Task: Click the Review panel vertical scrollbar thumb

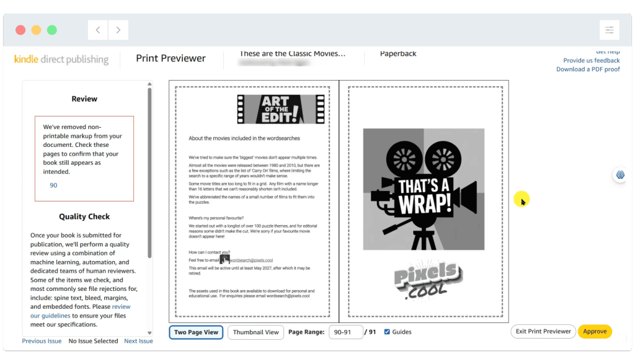Action: 149,173
